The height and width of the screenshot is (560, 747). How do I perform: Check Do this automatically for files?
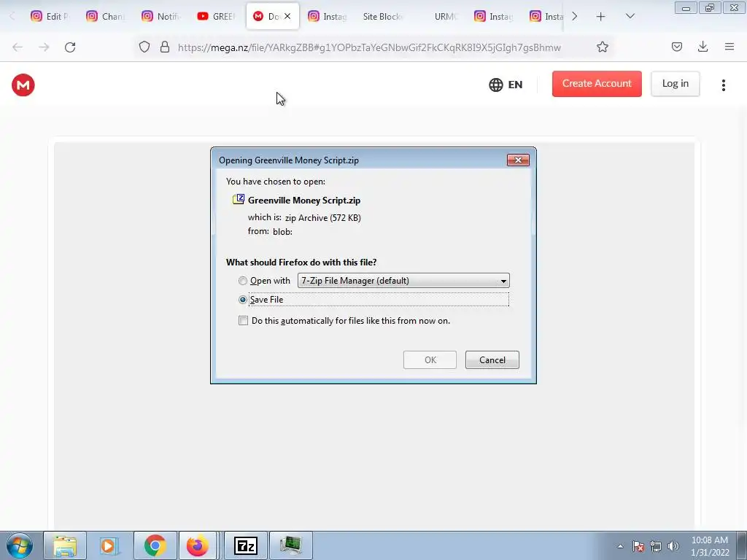[243, 321]
